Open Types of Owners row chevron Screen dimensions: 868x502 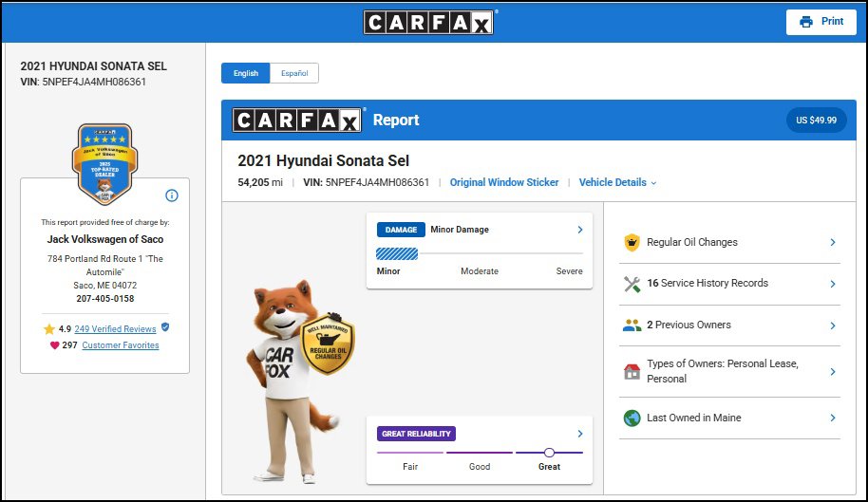(x=833, y=372)
